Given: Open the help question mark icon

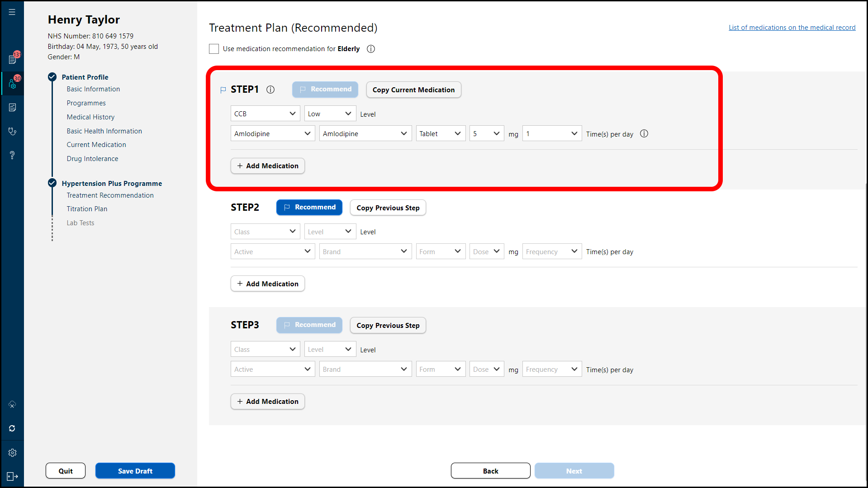Looking at the screenshot, I should (12, 155).
